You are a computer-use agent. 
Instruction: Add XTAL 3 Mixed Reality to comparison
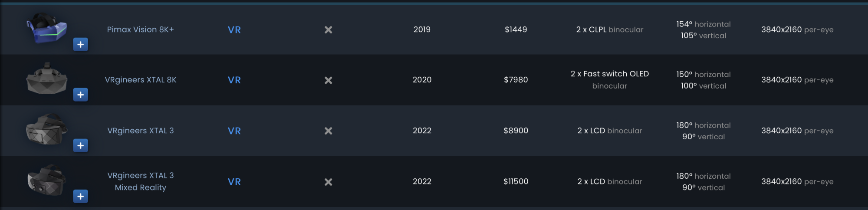(x=81, y=196)
